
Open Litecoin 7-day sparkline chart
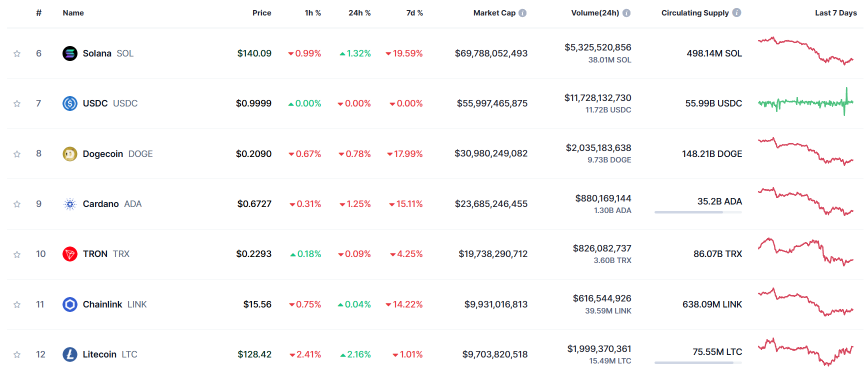[805, 352]
